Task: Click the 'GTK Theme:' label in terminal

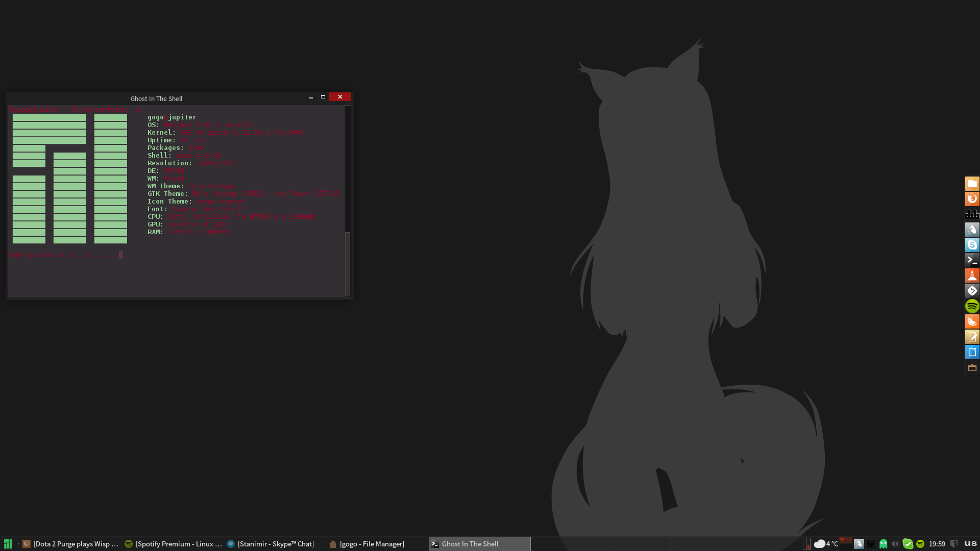Action: point(167,193)
